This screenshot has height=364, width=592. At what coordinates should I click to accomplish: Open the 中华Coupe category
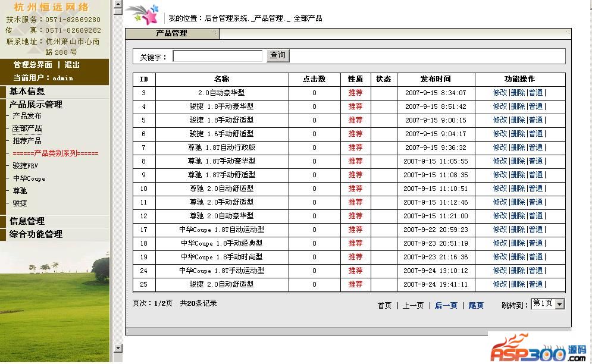click(29, 178)
